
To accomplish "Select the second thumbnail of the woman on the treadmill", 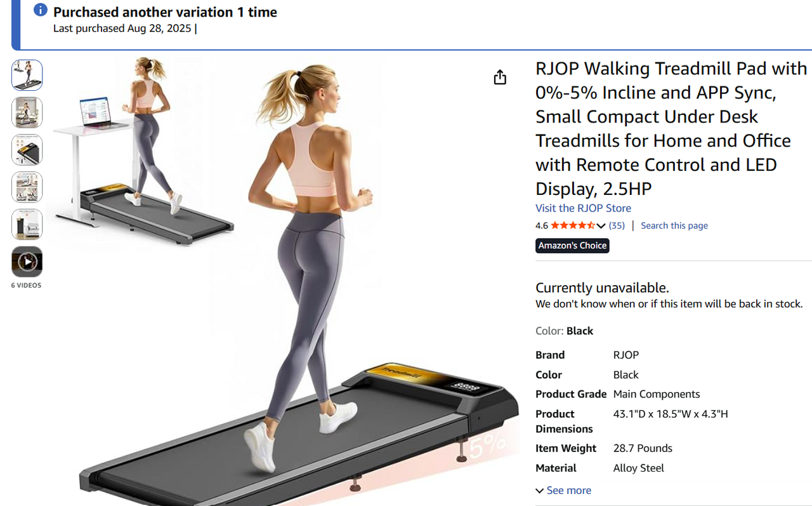I will click(x=27, y=112).
